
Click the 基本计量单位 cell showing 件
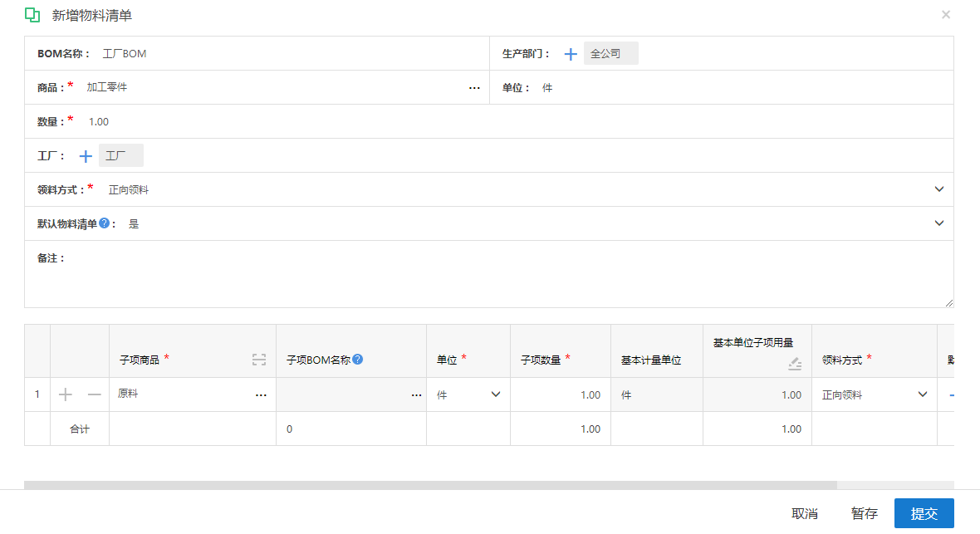coord(656,394)
